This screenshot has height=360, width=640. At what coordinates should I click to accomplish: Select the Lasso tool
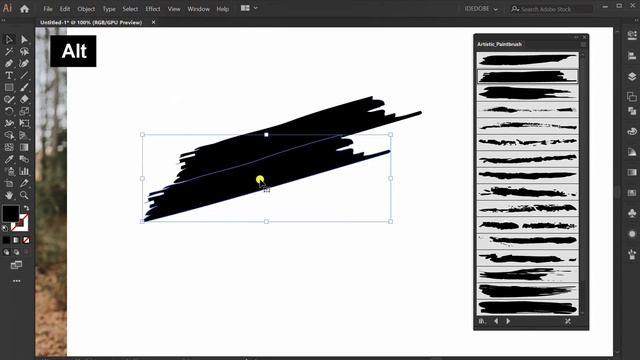point(24,51)
